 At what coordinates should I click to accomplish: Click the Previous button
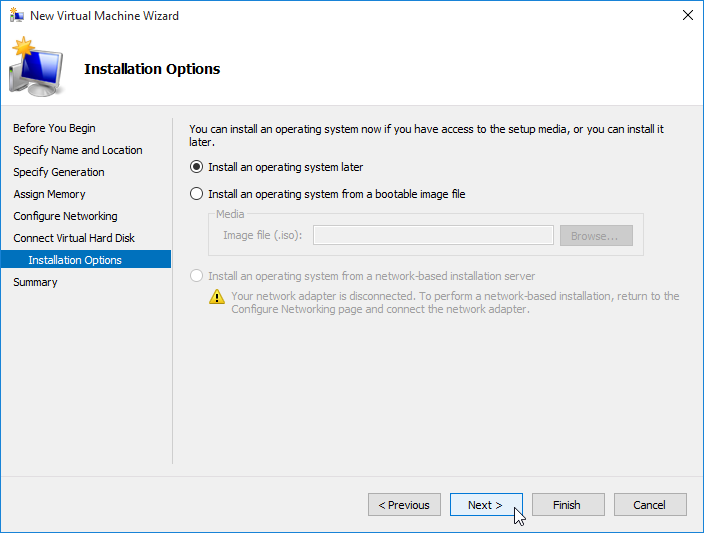tap(404, 505)
